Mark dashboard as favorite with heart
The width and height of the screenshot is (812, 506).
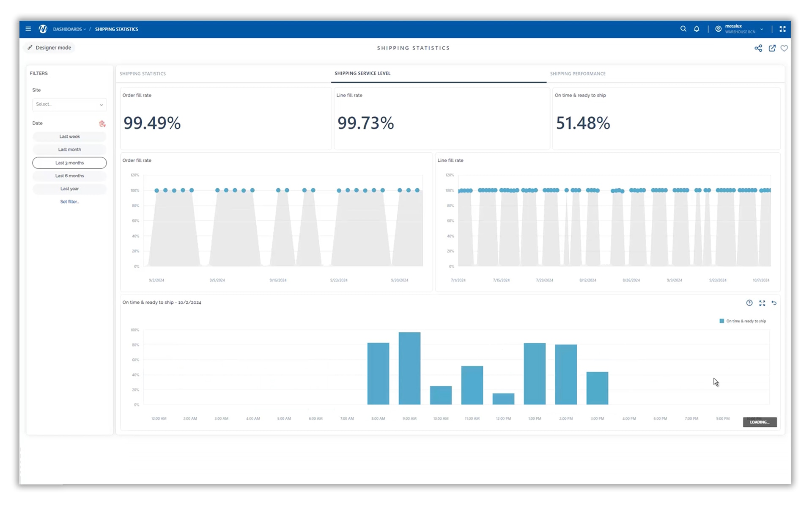[x=784, y=48]
